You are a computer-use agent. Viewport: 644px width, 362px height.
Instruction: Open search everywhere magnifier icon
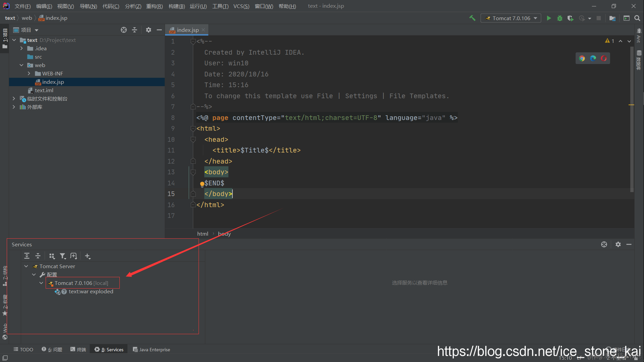(x=637, y=18)
